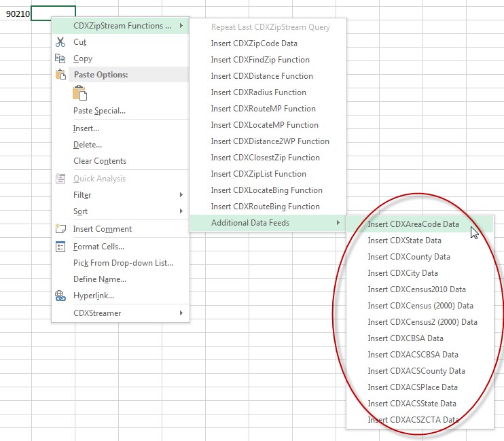The height and width of the screenshot is (441, 504).
Task: Select Insert Comment entry
Action: [x=120, y=229]
